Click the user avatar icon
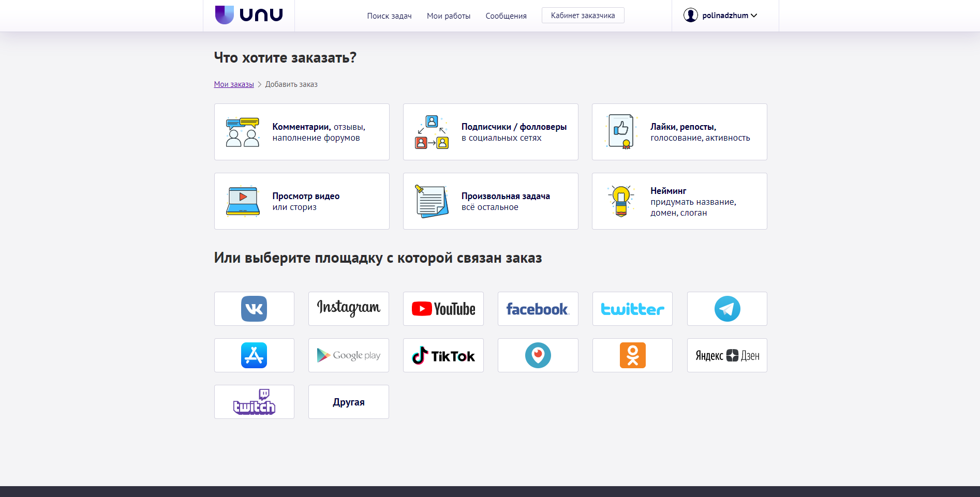The height and width of the screenshot is (497, 980). click(x=690, y=15)
